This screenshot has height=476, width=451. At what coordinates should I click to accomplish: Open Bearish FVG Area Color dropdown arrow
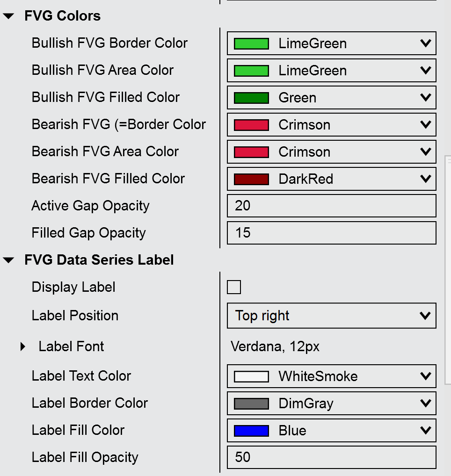(x=425, y=152)
